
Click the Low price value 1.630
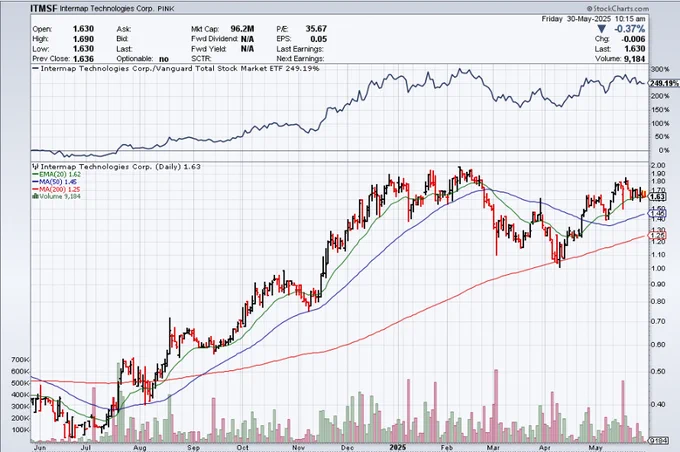83,49
